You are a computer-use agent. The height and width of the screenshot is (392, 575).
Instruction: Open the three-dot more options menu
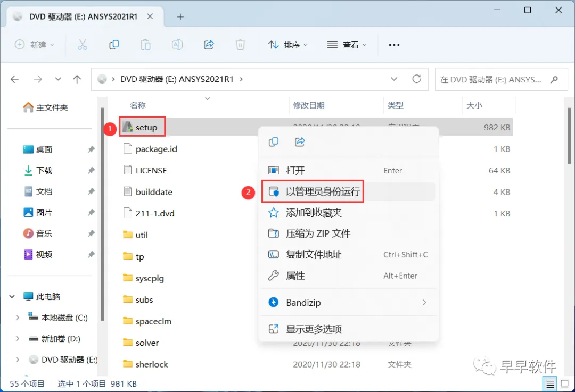point(394,45)
